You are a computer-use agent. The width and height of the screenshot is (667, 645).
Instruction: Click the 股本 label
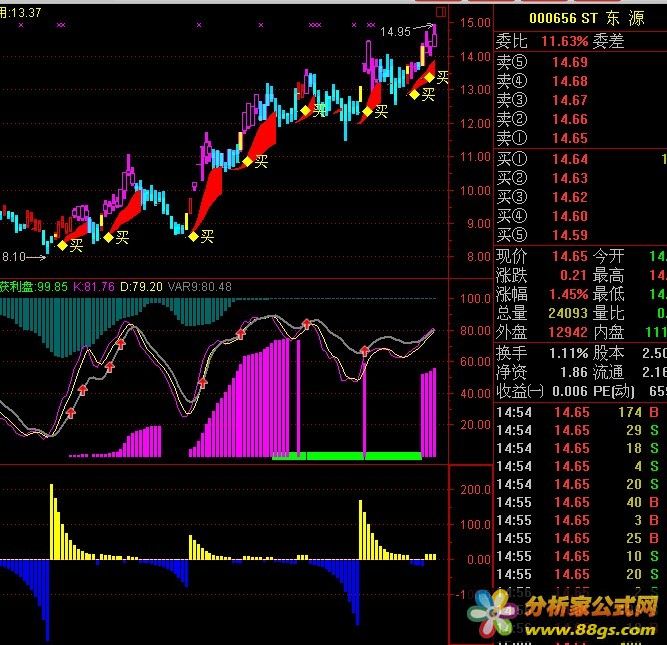(x=608, y=353)
